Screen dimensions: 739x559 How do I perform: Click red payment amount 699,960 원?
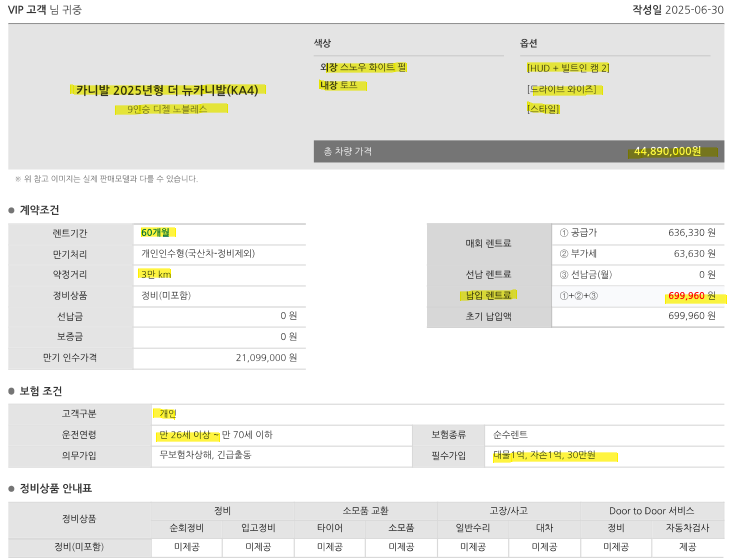[692, 296]
